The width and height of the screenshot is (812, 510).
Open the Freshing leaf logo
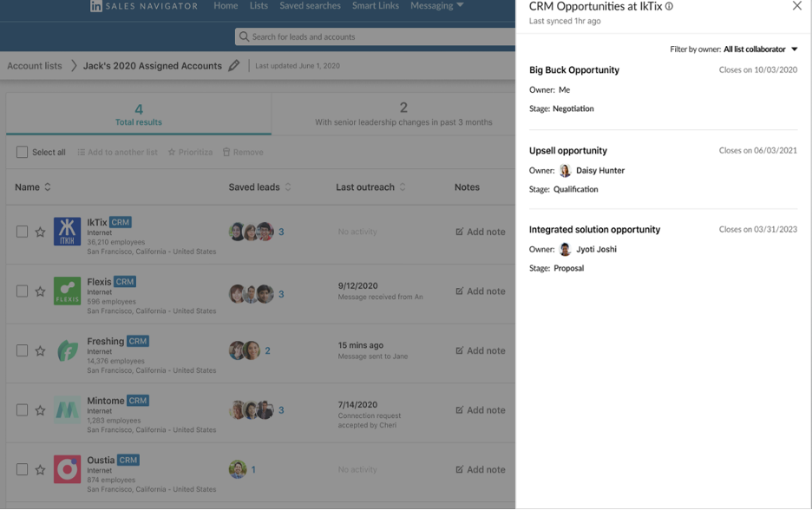[x=68, y=350]
